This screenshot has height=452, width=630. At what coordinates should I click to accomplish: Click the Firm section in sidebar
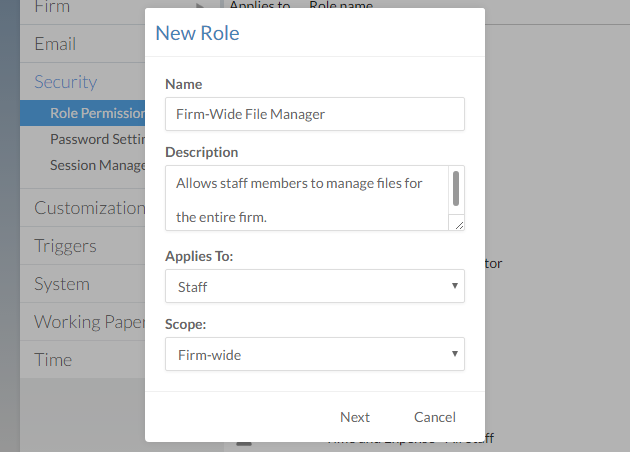[54, 7]
